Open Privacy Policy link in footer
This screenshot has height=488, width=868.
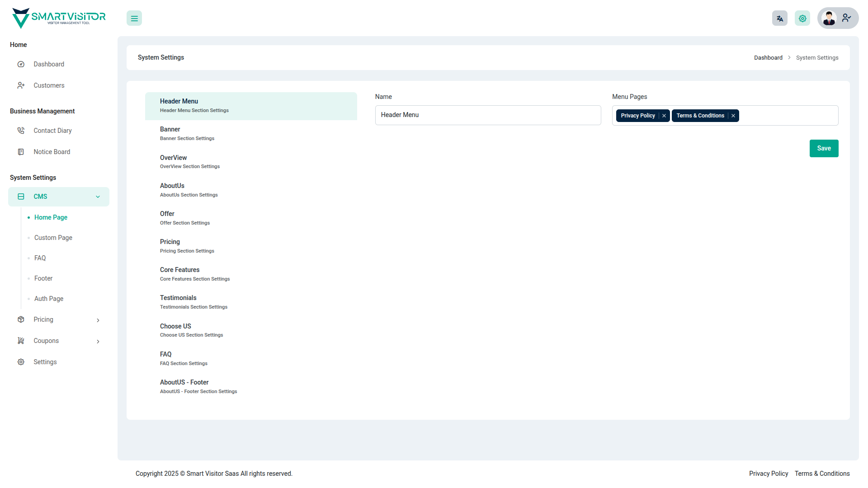click(768, 474)
